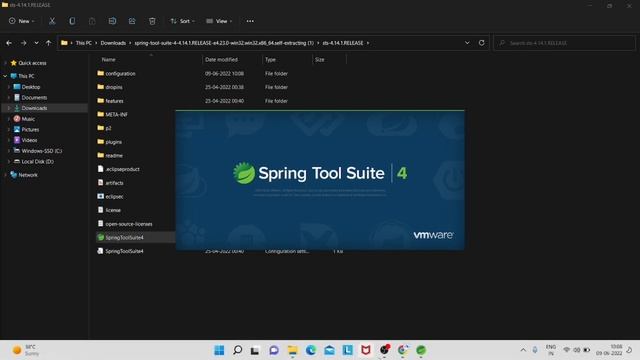Screen dimensions: 640x360
Task: Open the See more ellipsis menu
Action: click(x=250, y=21)
